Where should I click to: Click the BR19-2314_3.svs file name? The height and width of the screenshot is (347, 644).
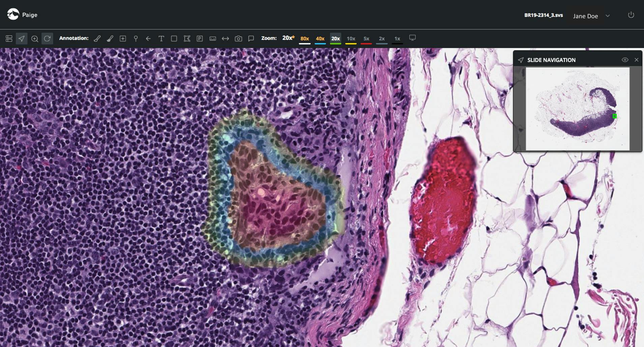pos(544,15)
